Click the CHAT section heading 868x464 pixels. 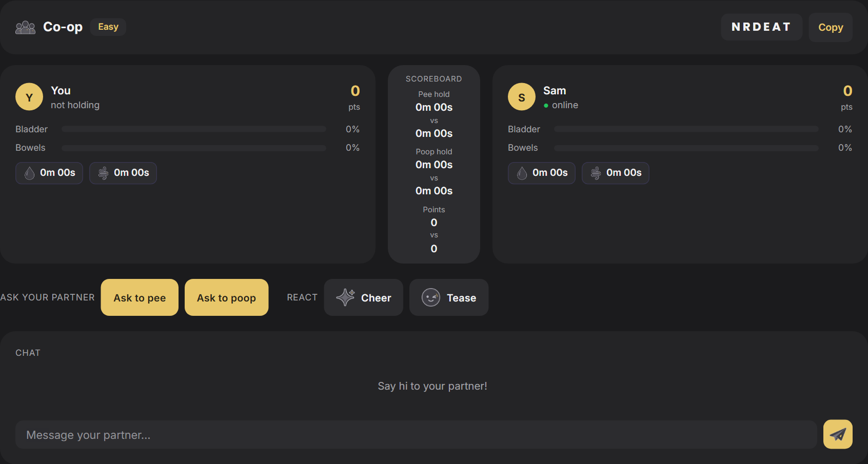pyautogui.click(x=28, y=353)
